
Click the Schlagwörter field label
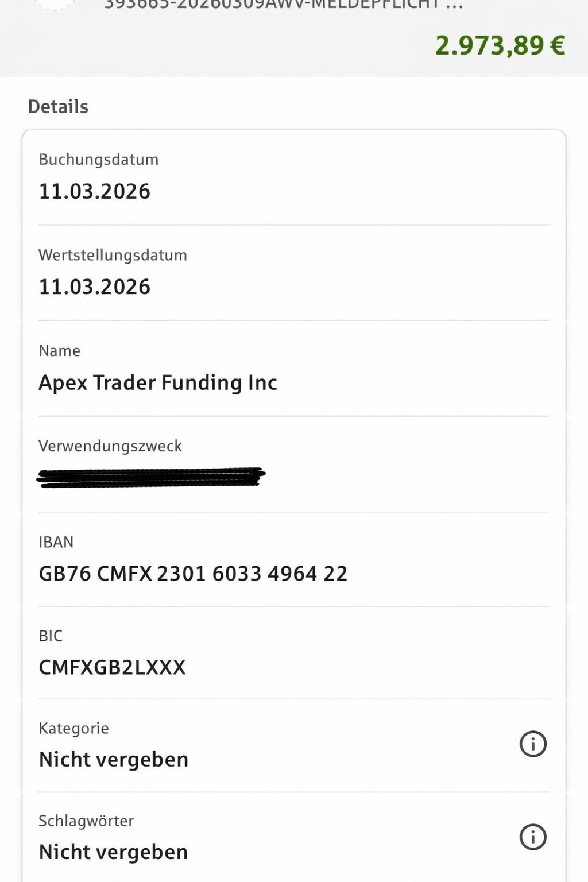pyautogui.click(x=86, y=821)
